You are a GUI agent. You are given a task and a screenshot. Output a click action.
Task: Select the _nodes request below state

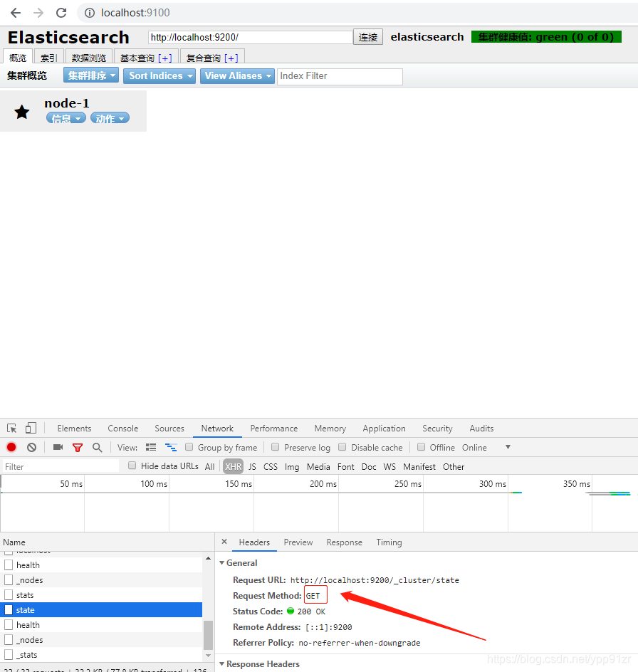101,639
